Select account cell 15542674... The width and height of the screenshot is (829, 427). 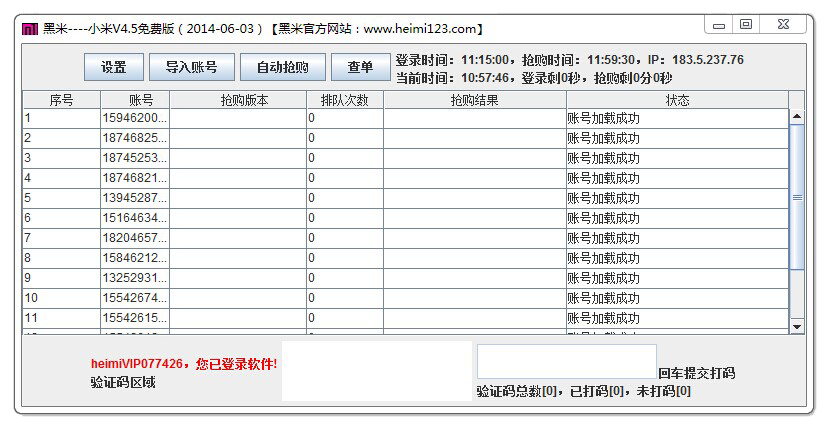tap(135, 299)
